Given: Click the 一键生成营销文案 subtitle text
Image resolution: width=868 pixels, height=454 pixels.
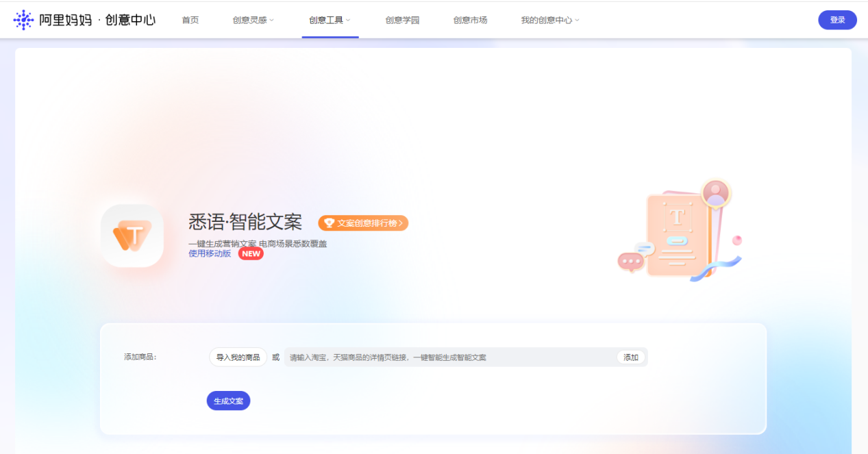Looking at the screenshot, I should coord(258,243).
